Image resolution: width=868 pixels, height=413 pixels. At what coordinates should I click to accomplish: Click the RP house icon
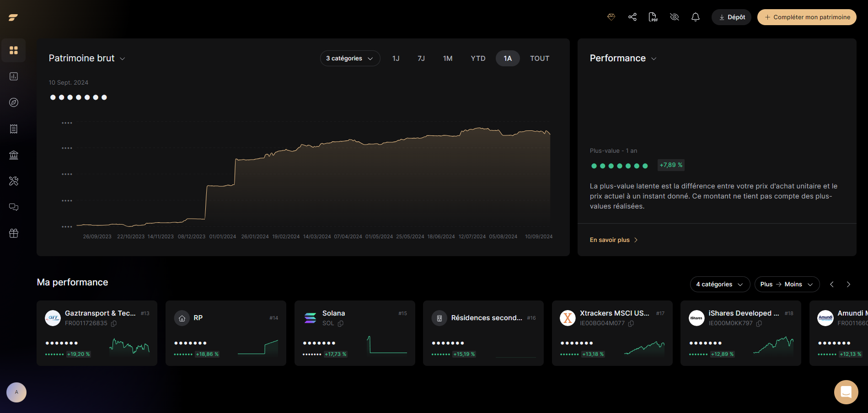pyautogui.click(x=182, y=318)
